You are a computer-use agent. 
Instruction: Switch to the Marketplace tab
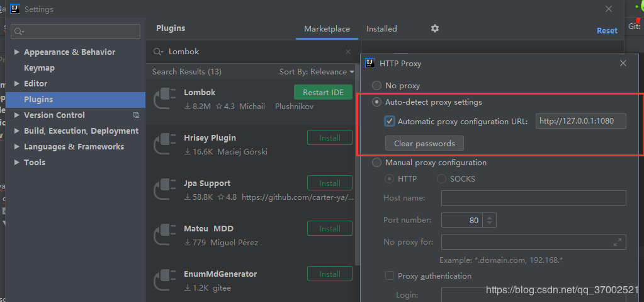327,29
